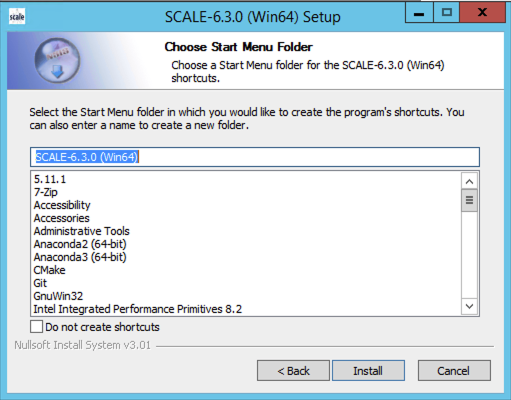Click the NSIS installer disc icon
The height and width of the screenshot is (400, 511).
[57, 60]
